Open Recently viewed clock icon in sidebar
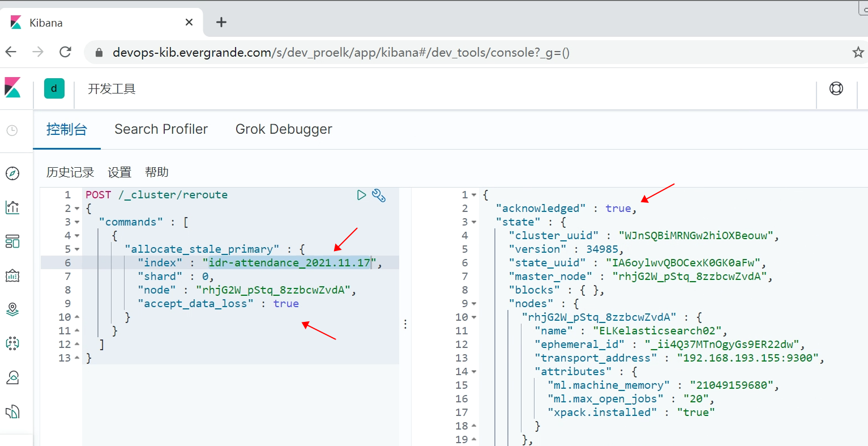The width and height of the screenshot is (868, 446). [x=12, y=130]
